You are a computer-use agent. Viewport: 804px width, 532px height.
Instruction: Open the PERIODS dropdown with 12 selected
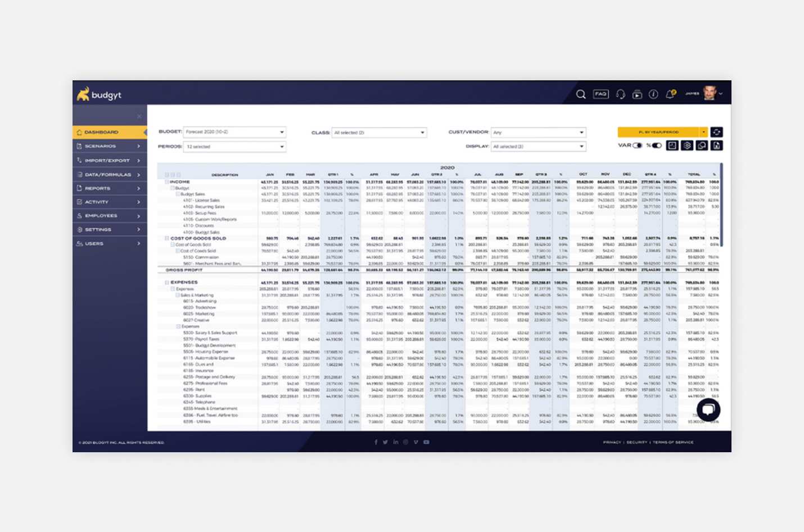(x=235, y=147)
